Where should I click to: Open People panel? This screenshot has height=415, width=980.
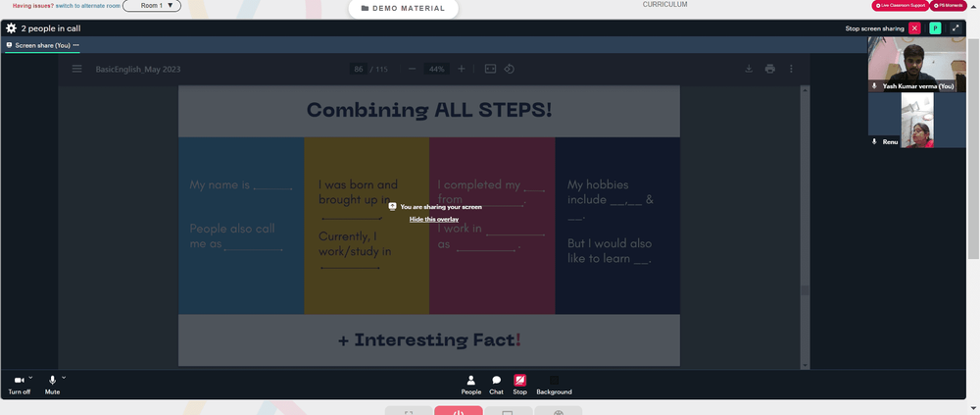(x=471, y=385)
